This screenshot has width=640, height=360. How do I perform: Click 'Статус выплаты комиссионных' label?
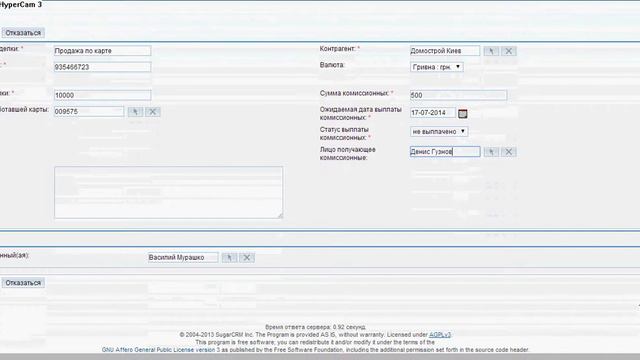tap(344, 133)
